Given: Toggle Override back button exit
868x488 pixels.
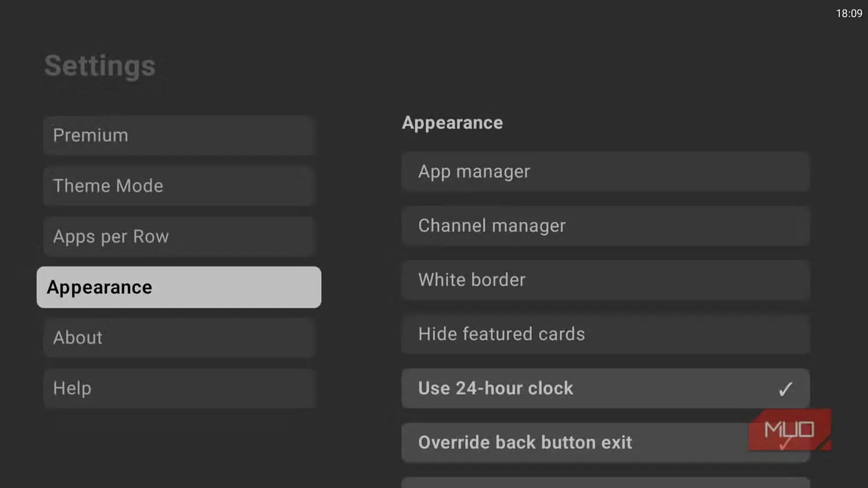Looking at the screenshot, I should (x=605, y=442).
